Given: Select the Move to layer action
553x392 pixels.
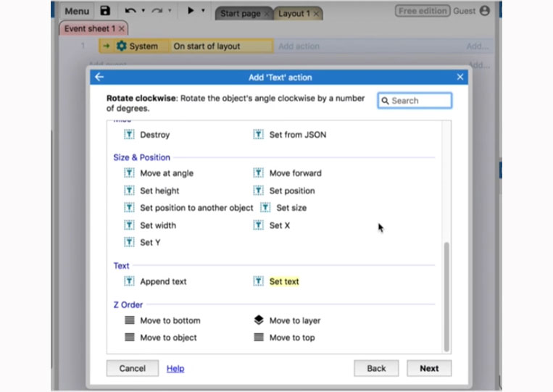Looking at the screenshot, I should [x=295, y=320].
